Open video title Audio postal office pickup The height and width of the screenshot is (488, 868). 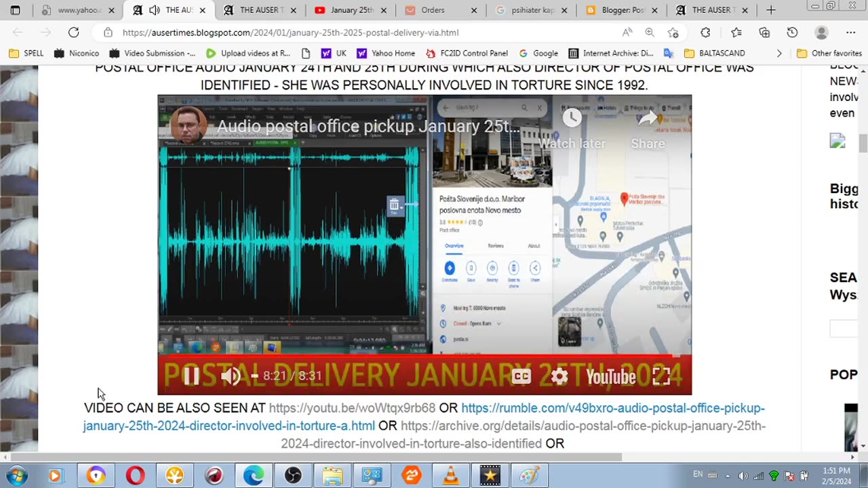pyautogui.click(x=368, y=127)
